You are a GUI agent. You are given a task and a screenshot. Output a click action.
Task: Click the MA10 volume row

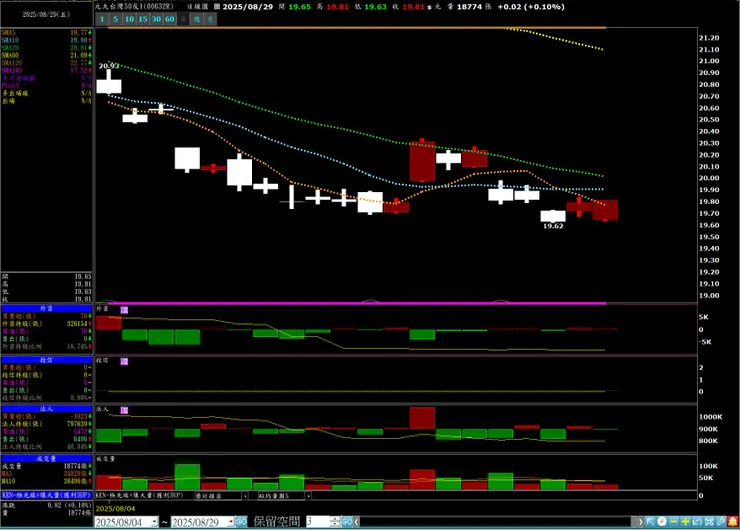point(46,481)
